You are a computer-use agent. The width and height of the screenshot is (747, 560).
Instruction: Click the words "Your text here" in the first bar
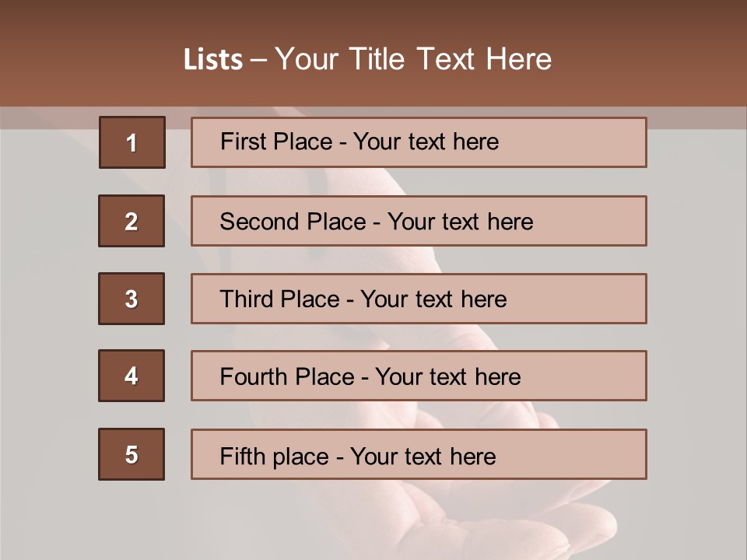(426, 142)
